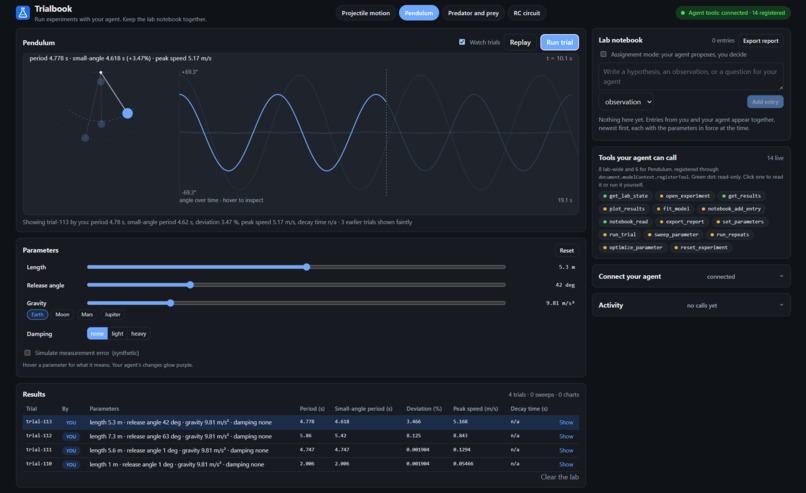The image size is (806, 493).
Task: Click the Agent tools connected status badge
Action: 732,13
